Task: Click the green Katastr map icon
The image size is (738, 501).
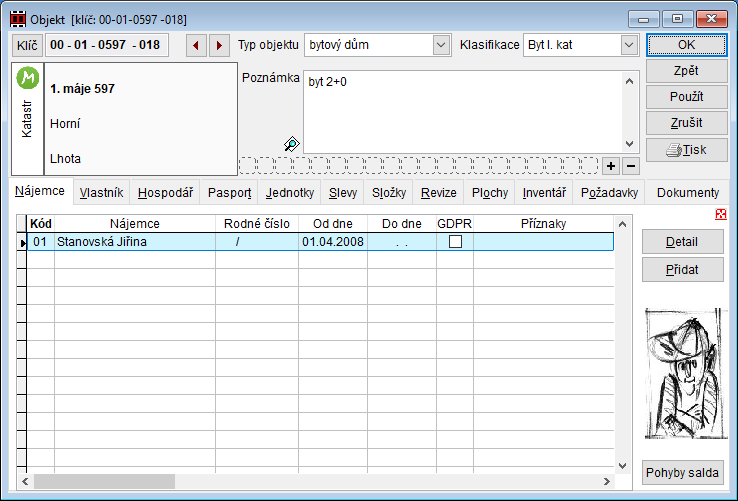Action: tap(27, 77)
